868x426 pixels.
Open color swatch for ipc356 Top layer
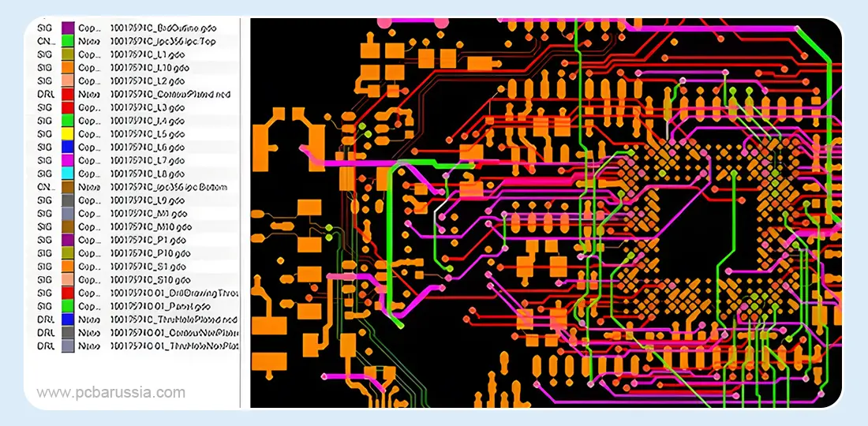(68, 40)
